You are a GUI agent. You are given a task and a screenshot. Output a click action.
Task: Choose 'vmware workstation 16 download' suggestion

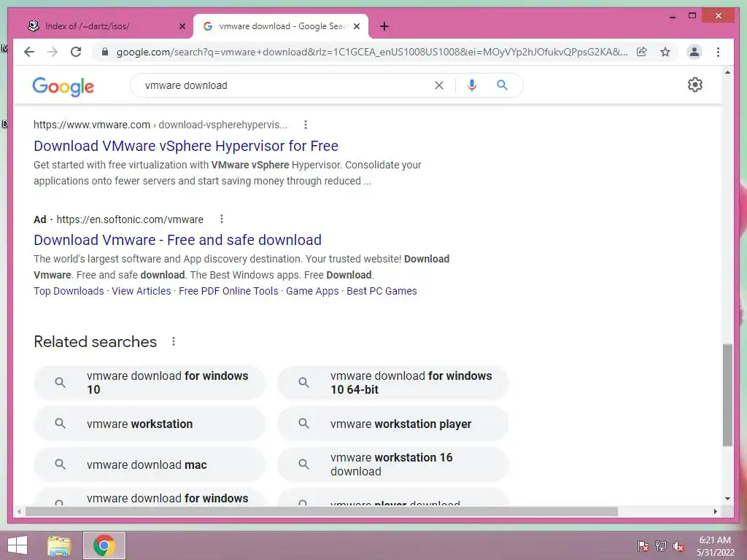tap(393, 464)
